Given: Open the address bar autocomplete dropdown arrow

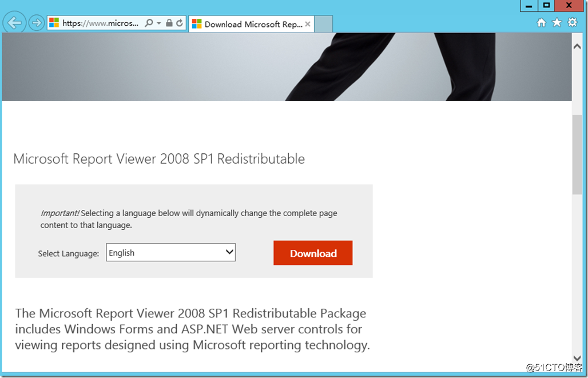Looking at the screenshot, I should click(158, 23).
